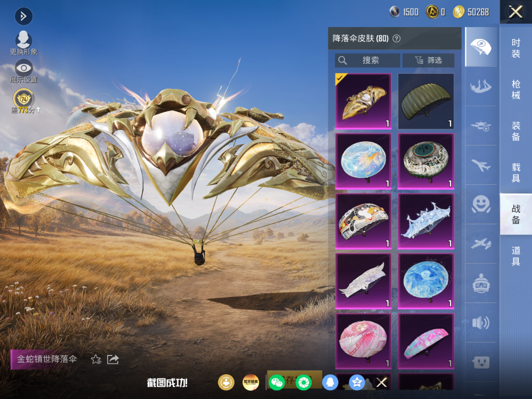Switch to the 装备 tab

[x=516, y=131]
